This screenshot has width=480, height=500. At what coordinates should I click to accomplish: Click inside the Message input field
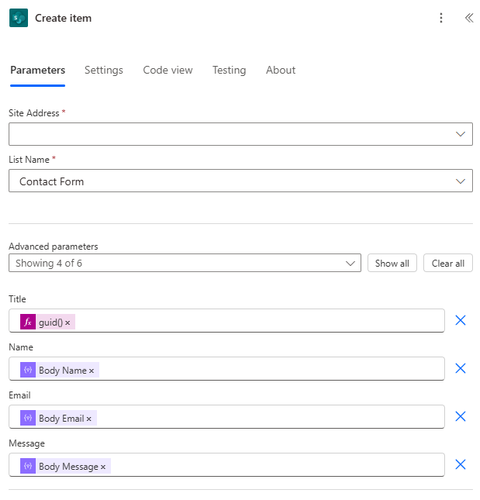pyautogui.click(x=227, y=465)
